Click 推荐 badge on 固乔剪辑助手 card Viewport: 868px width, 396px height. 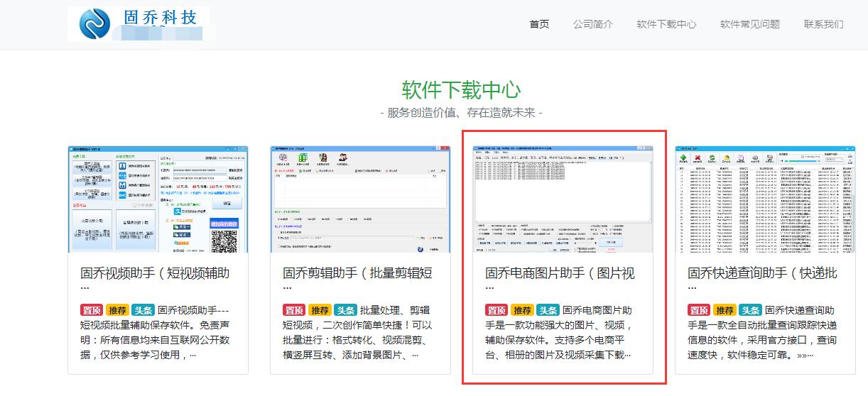click(320, 310)
